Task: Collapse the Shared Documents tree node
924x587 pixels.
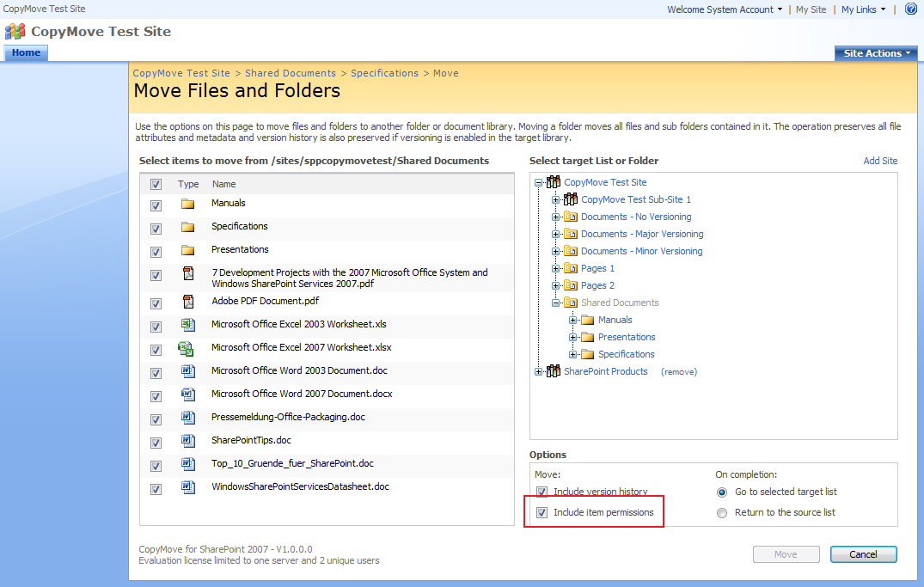Action: (555, 303)
